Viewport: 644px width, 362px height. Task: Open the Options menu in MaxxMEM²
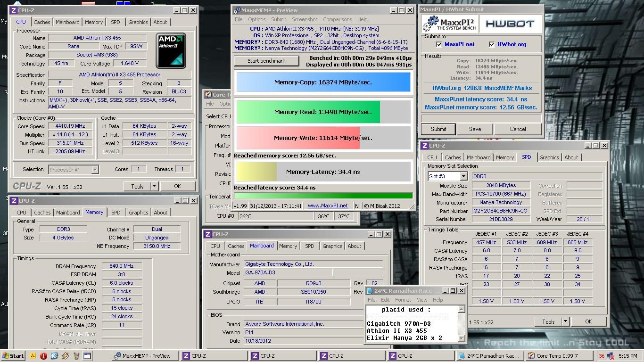tap(257, 19)
